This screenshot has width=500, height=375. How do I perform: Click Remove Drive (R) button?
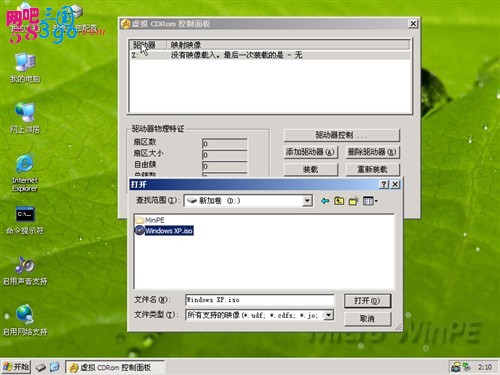point(372,152)
